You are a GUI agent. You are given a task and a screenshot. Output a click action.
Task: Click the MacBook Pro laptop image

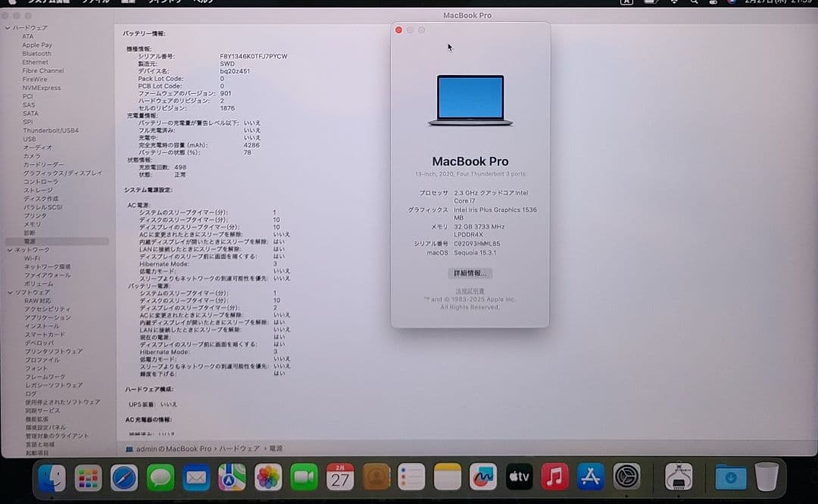(x=470, y=100)
